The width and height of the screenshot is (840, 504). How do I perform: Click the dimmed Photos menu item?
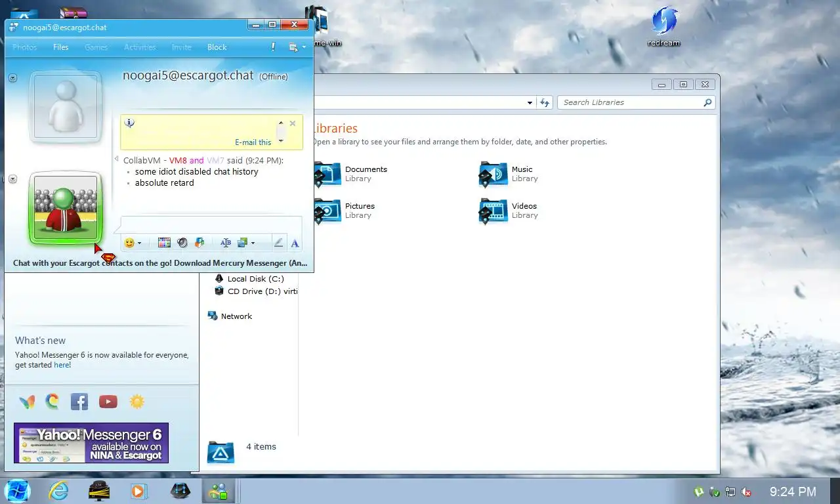point(25,47)
